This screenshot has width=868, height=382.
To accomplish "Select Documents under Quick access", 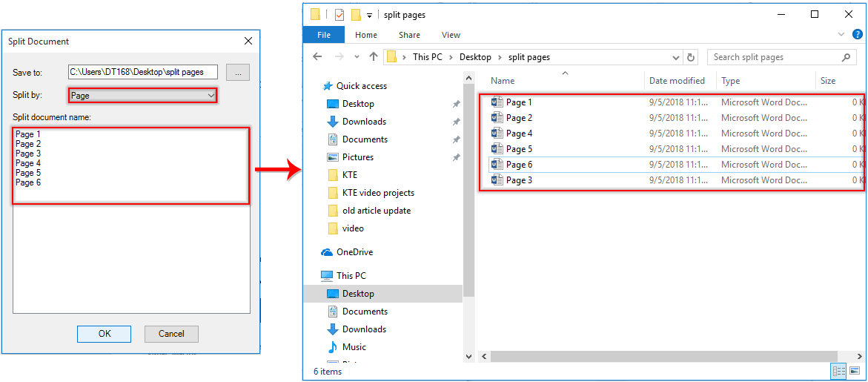I will [365, 139].
